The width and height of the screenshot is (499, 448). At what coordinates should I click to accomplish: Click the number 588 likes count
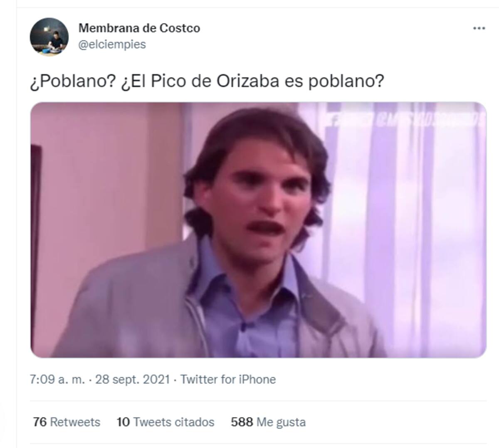click(x=242, y=422)
